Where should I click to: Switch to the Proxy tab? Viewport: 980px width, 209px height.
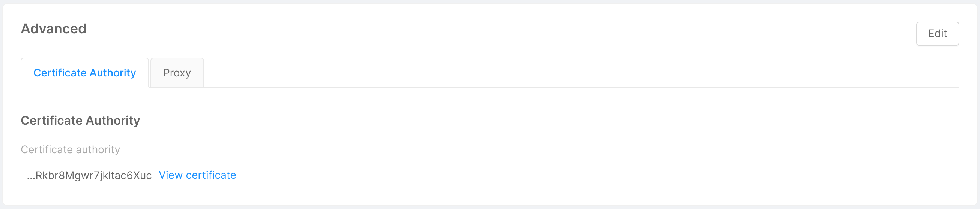tap(177, 73)
